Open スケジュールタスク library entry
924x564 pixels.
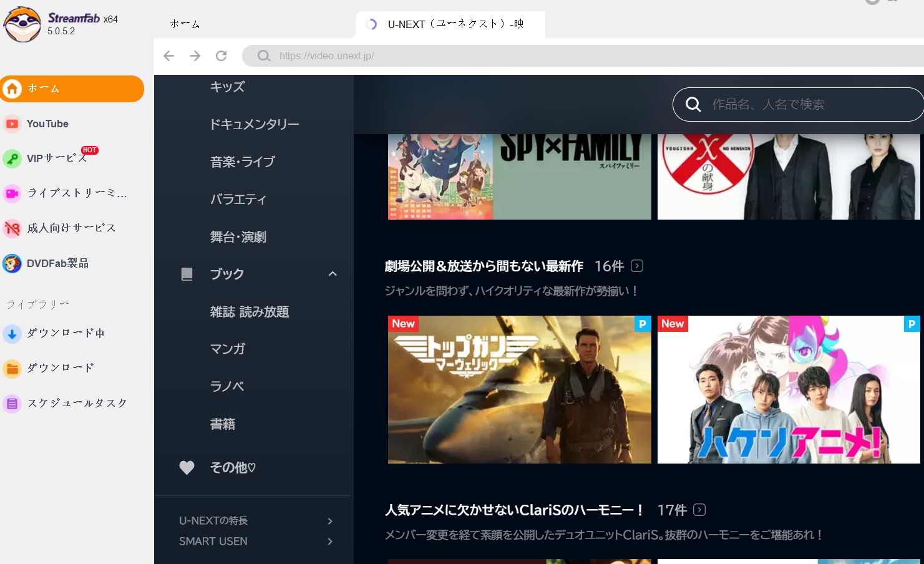pyautogui.click(x=77, y=404)
